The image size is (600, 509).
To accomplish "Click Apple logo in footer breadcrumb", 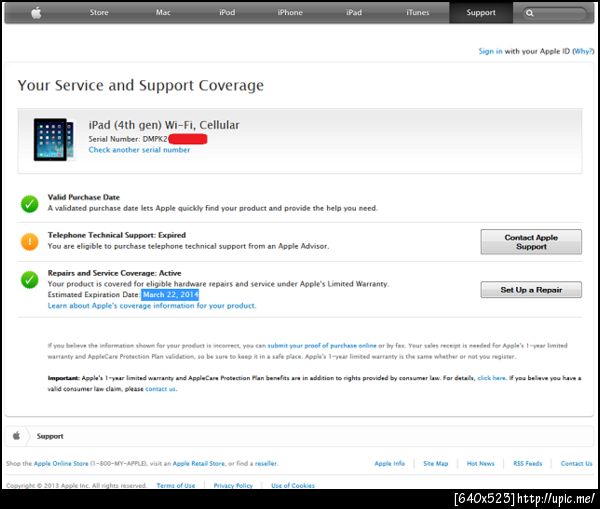I will pyautogui.click(x=16, y=436).
